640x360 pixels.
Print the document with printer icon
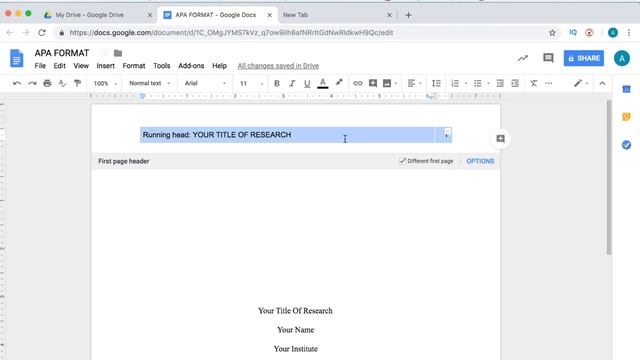(47, 83)
